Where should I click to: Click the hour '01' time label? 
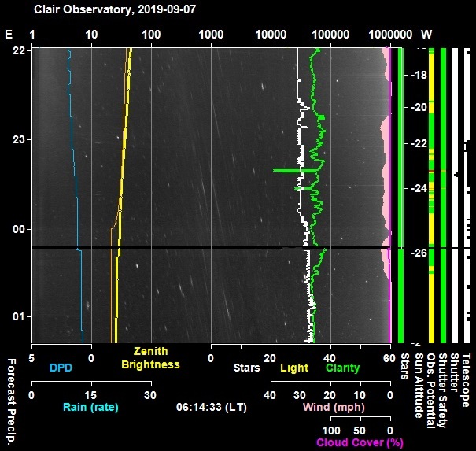(18, 316)
